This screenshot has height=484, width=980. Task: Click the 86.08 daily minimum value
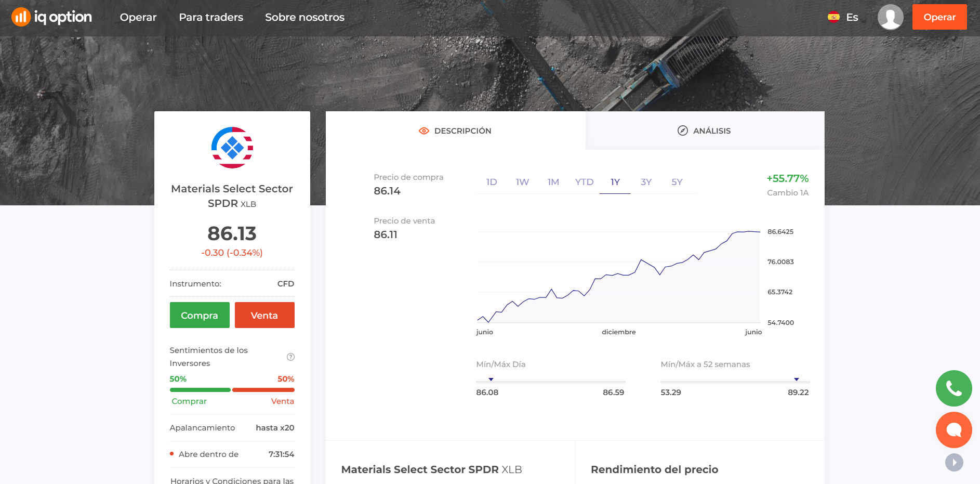pos(487,393)
